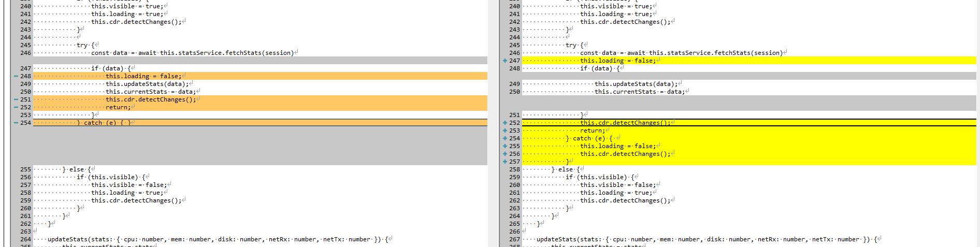
Task: Click line number 266 in right gutter
Action: pyautogui.click(x=514, y=231)
